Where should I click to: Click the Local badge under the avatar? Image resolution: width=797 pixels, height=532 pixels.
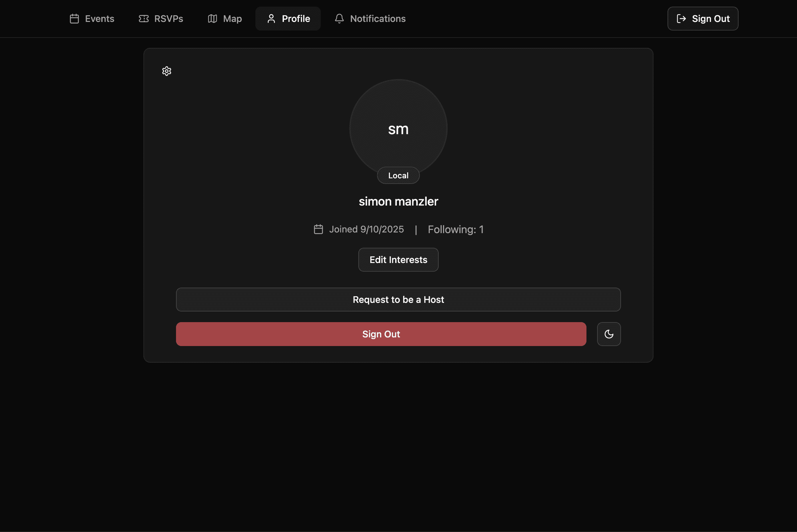click(398, 175)
